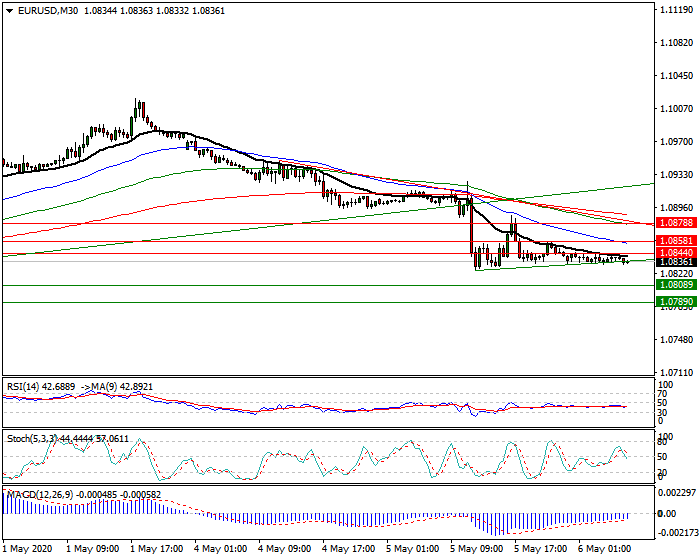
Task: Select the Stoch(5,3,3) indicator label
Action: click(32, 439)
